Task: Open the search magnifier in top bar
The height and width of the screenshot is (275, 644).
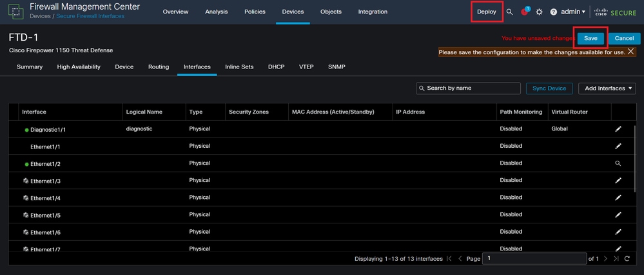Action: coord(510,12)
